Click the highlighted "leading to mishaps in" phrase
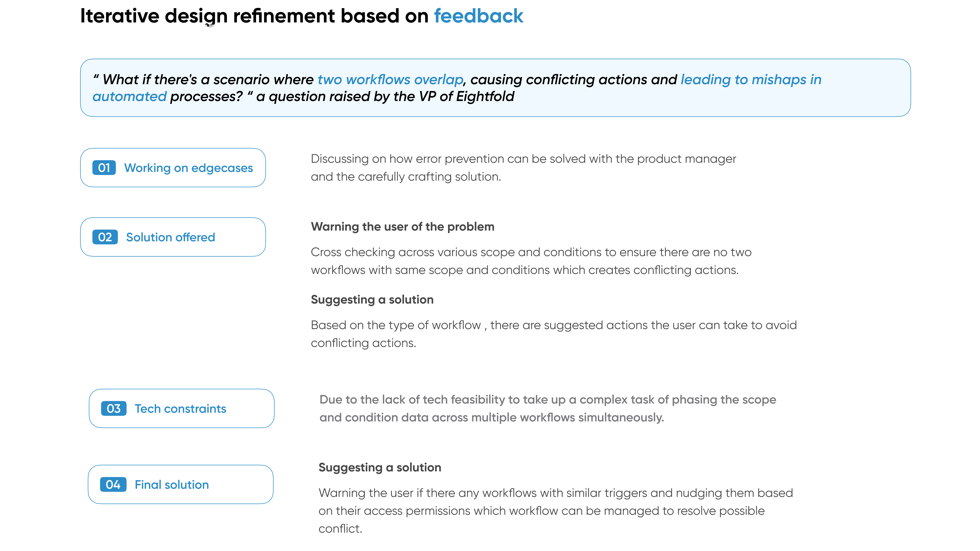Screen dimensions: 980x551 tap(751, 79)
